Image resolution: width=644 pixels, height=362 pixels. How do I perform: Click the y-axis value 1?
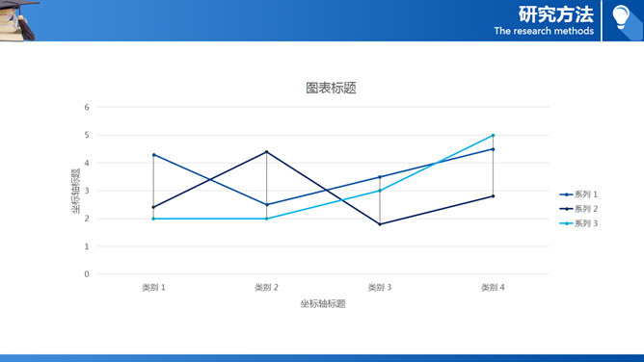pyautogui.click(x=87, y=246)
